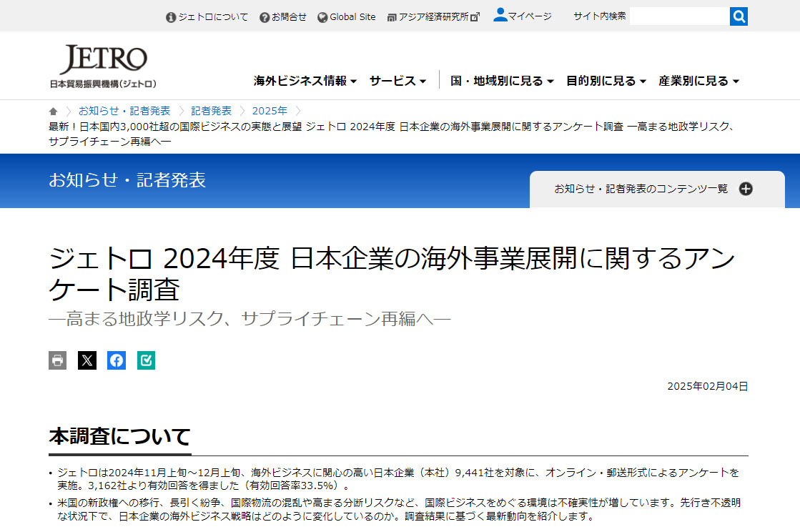Click the search magnifier button
The width and height of the screenshot is (800, 532).
(739, 16)
